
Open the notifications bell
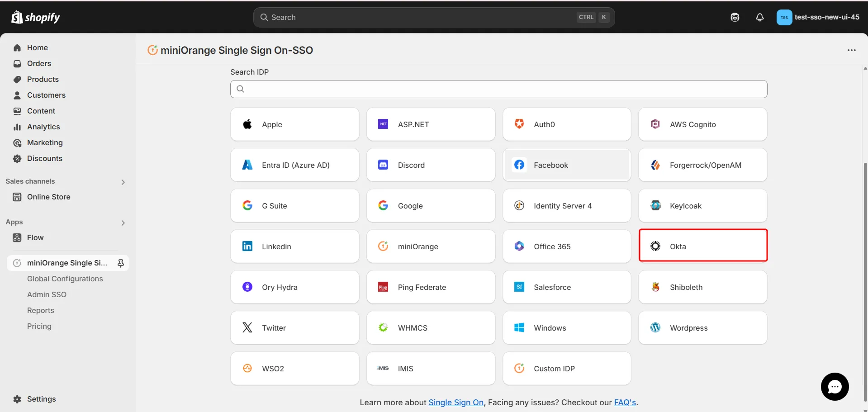pos(760,17)
